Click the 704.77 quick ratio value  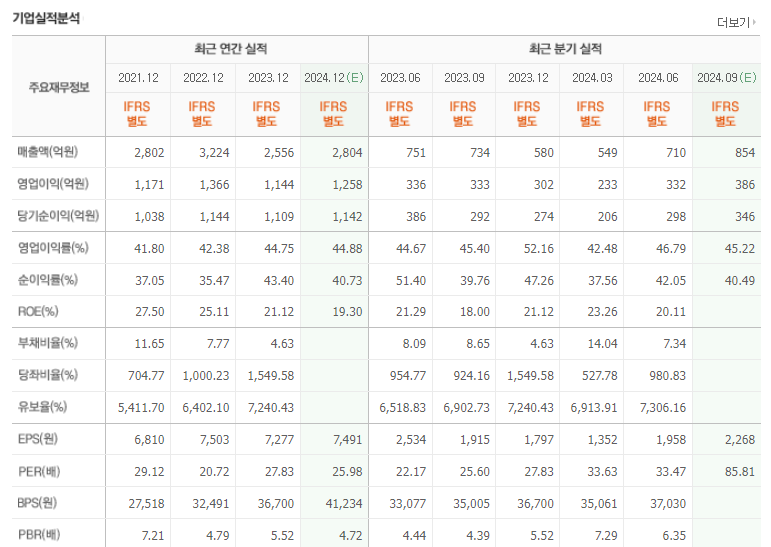146,376
